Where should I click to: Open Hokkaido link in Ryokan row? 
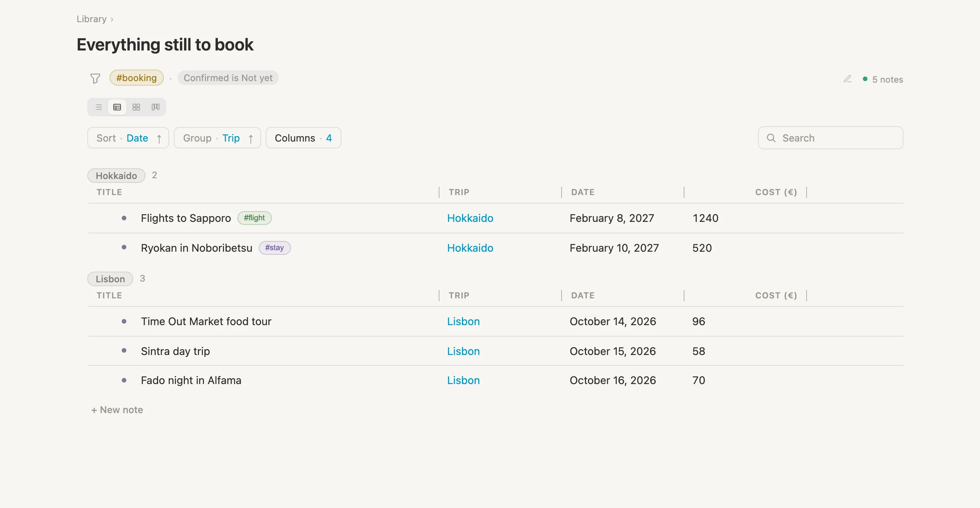[x=470, y=248]
